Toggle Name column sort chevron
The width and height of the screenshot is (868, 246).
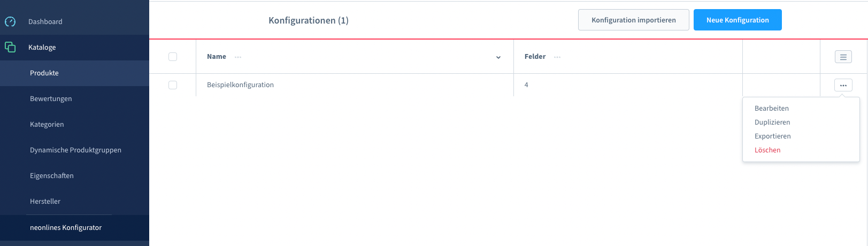pyautogui.click(x=498, y=57)
